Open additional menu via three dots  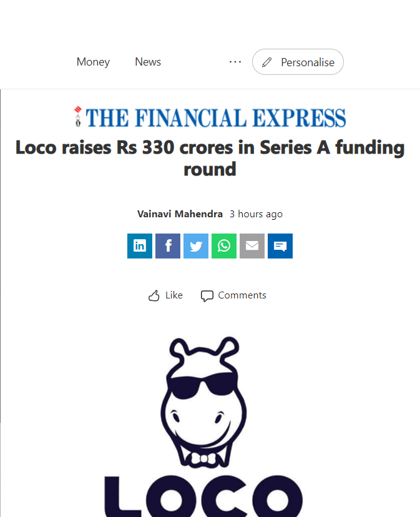(235, 61)
